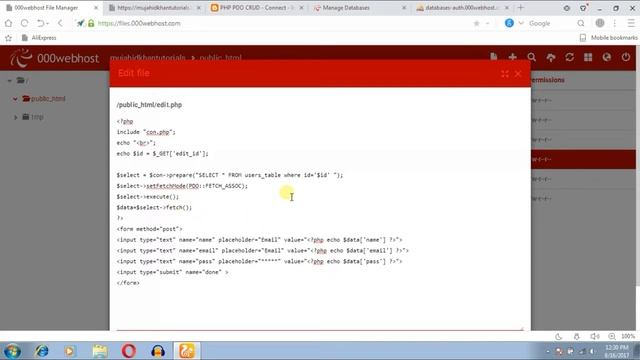640x360 pixels.
Task: Click mujahidkhantutorials breadcrumb
Action: [147, 58]
